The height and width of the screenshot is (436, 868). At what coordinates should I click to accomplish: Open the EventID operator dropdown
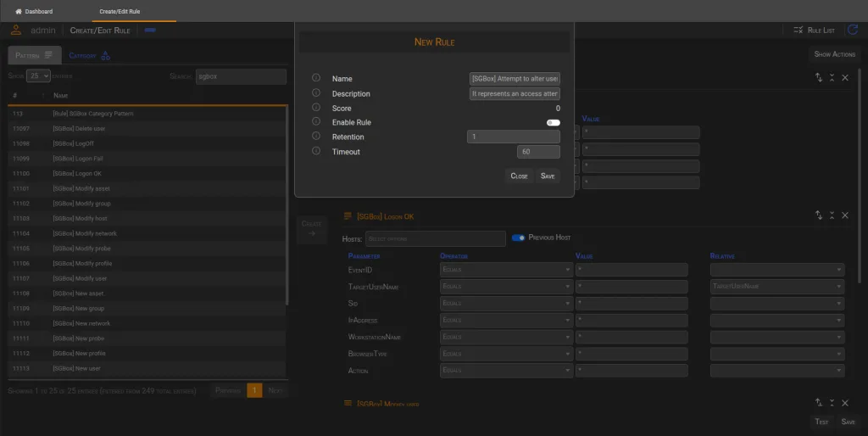506,270
